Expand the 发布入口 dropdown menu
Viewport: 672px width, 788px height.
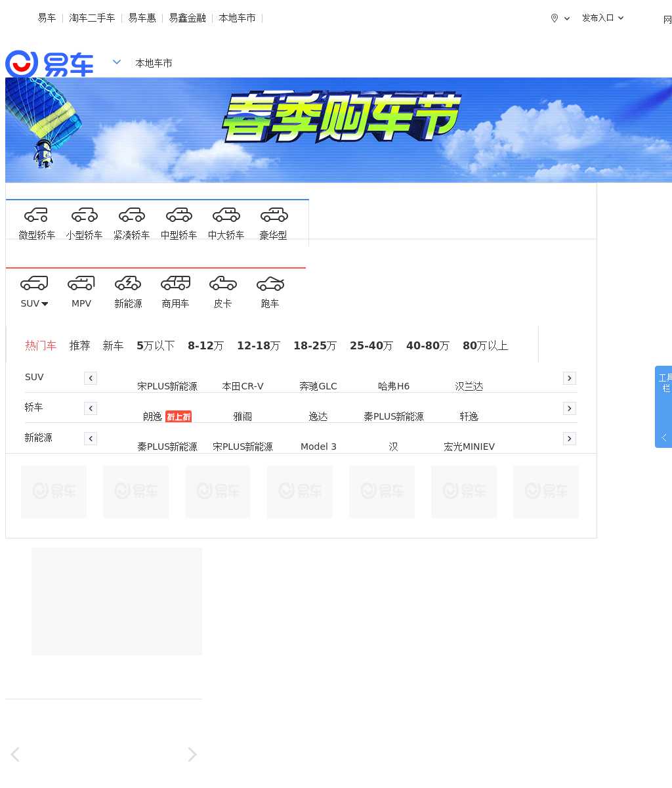click(602, 18)
